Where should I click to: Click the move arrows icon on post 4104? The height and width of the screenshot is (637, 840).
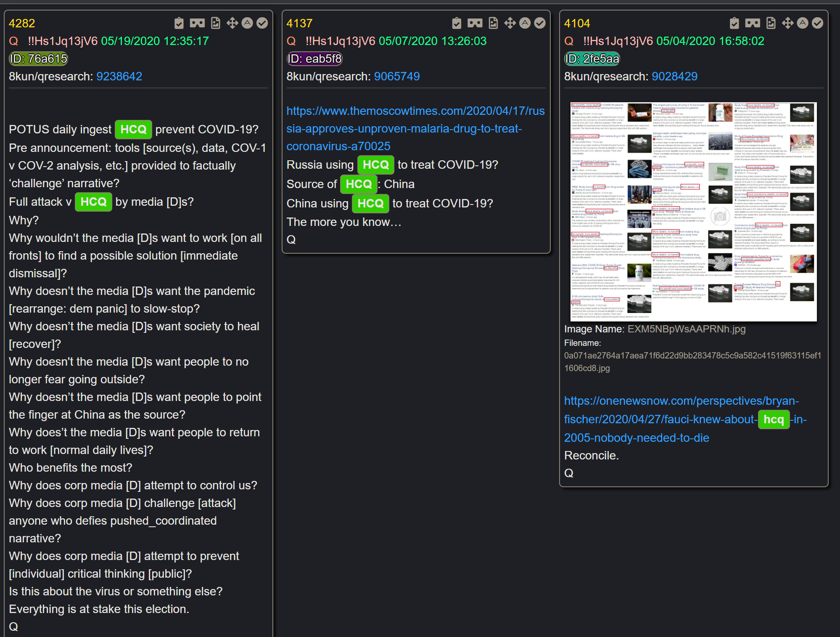[787, 23]
